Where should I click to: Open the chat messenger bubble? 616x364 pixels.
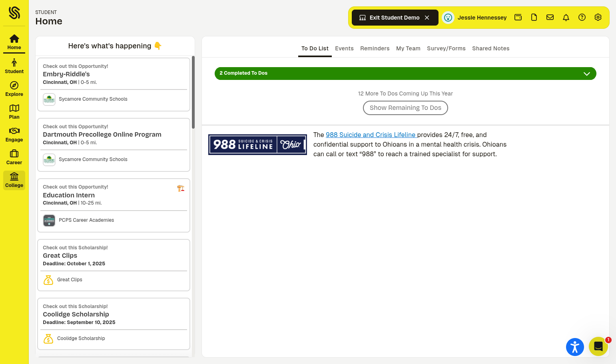598,346
